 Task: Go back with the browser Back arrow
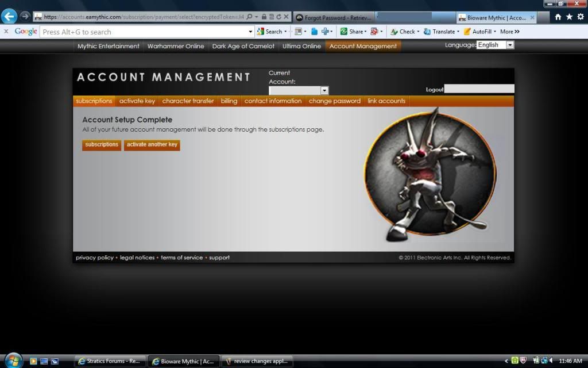pos(9,17)
